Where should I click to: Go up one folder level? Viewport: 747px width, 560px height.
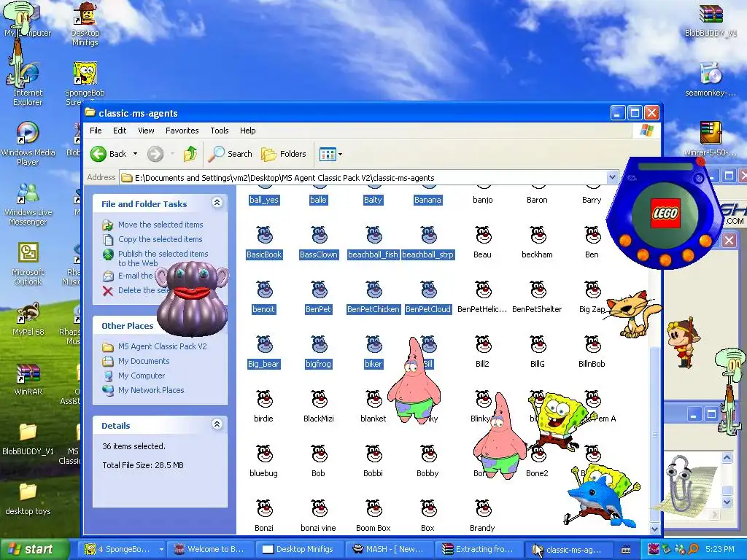click(x=190, y=154)
